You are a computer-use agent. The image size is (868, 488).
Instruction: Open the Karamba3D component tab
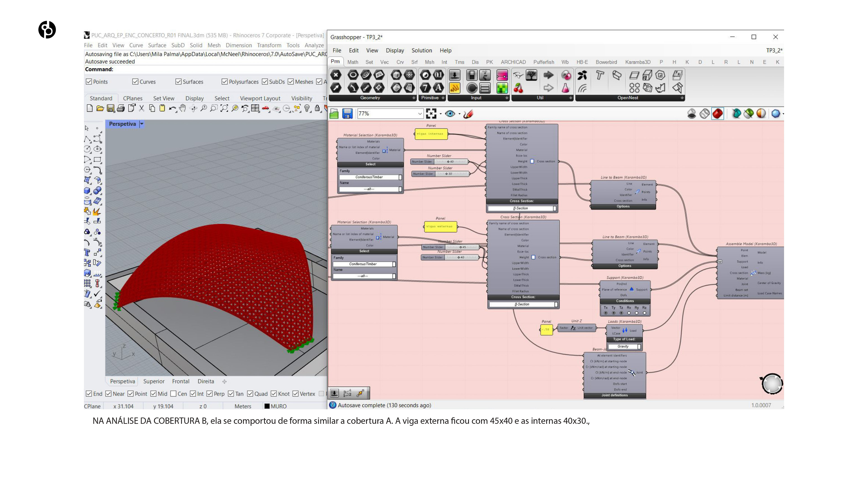pos(637,62)
